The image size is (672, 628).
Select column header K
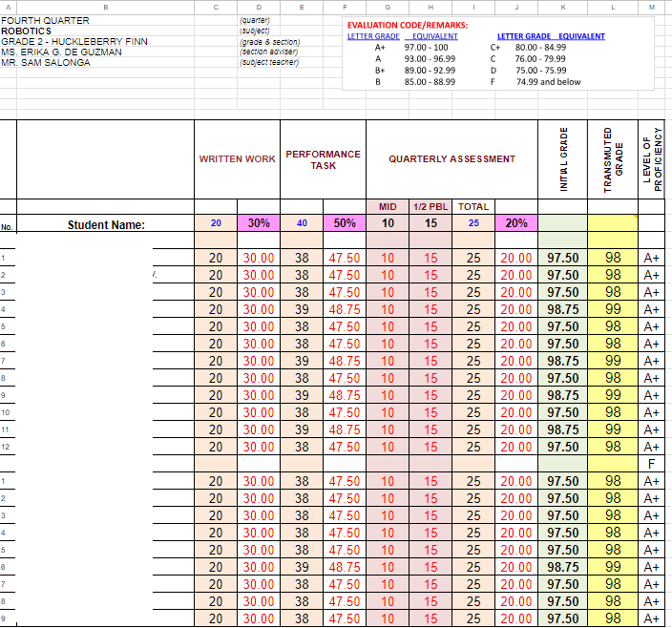tap(563, 8)
